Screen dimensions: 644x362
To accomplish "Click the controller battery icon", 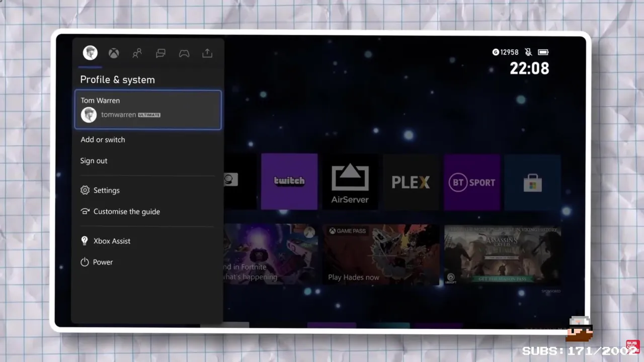I will [x=543, y=52].
